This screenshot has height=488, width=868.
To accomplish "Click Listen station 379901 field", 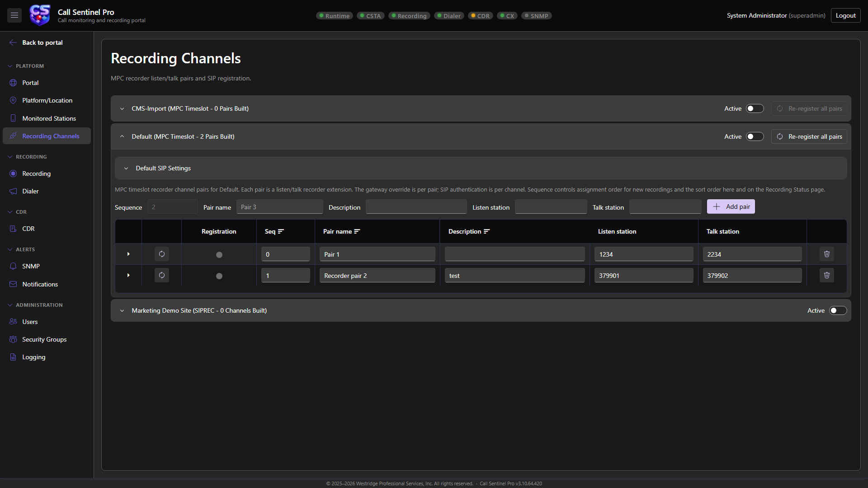I will (x=644, y=275).
